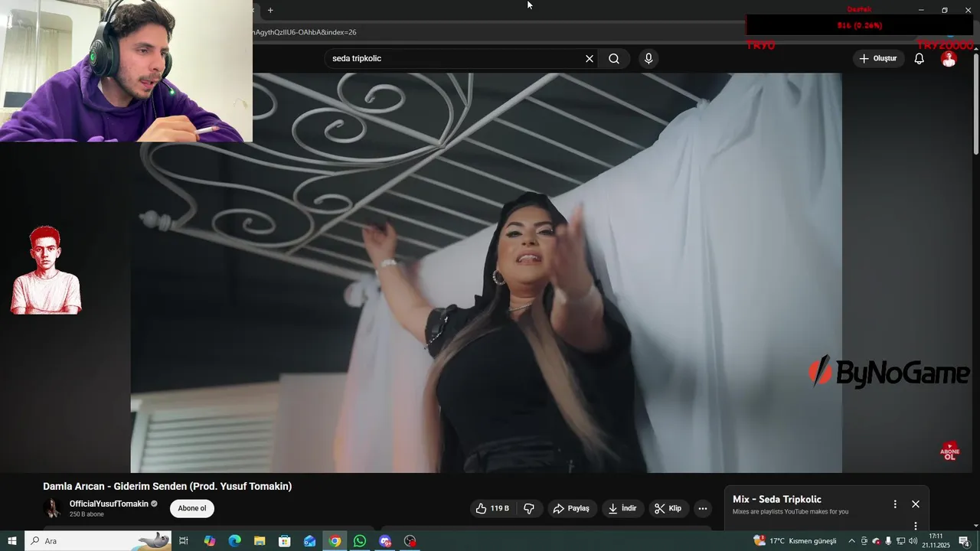Image resolution: width=980 pixels, height=551 pixels.
Task: Click the OfficialYusufTomakin channel avatar
Action: tap(53, 508)
